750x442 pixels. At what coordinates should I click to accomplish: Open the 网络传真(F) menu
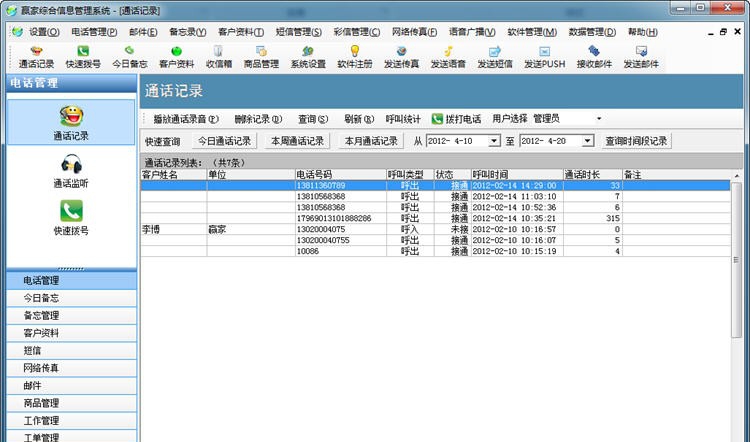point(414,32)
